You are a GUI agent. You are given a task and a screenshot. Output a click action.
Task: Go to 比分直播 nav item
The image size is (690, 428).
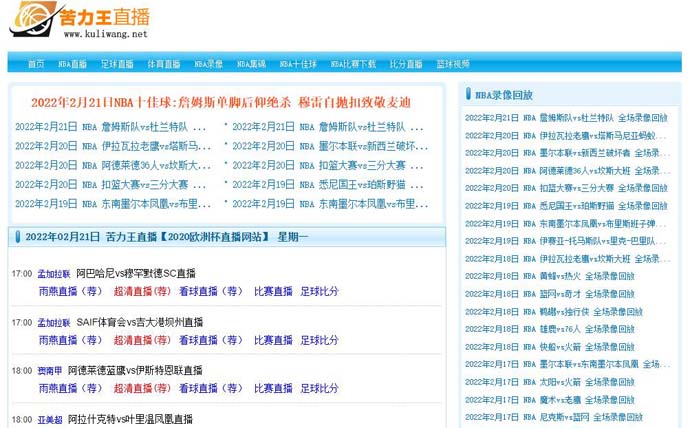point(406,64)
